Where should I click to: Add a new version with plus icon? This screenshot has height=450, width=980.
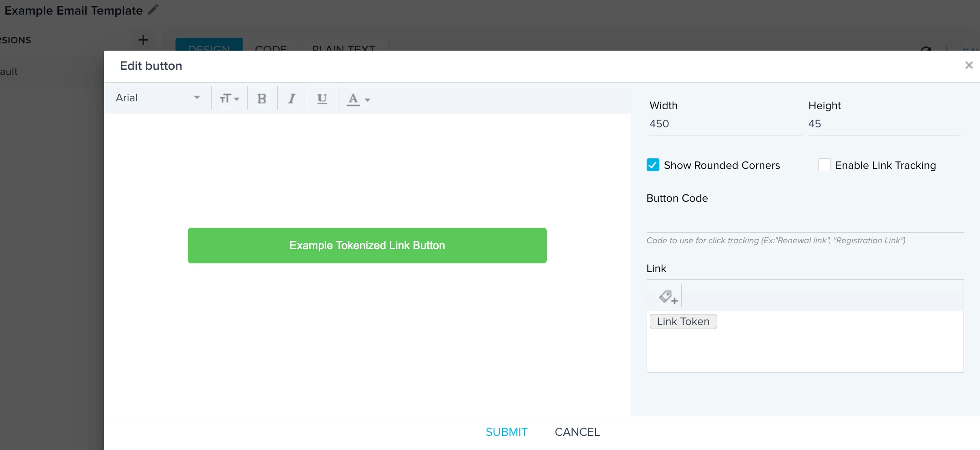(x=143, y=40)
